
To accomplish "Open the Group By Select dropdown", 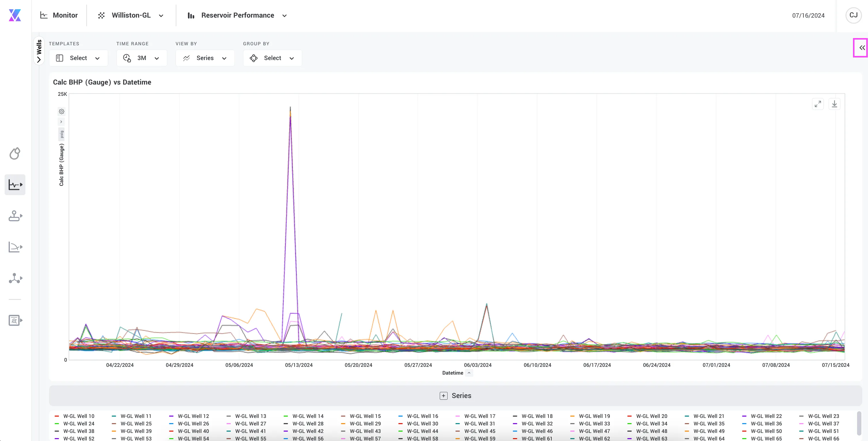I will coord(272,58).
